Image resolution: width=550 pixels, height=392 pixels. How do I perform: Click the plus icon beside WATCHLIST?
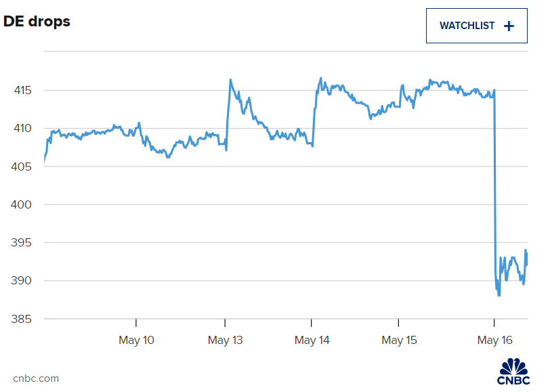509,26
